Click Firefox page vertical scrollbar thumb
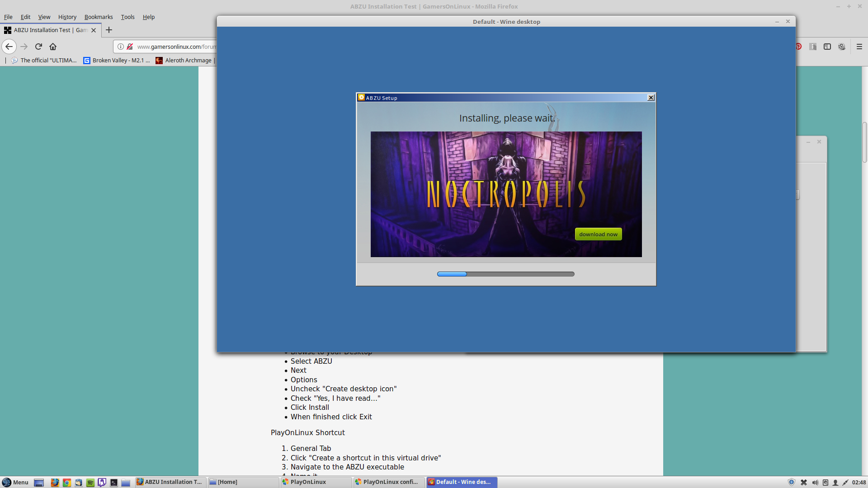 864,142
